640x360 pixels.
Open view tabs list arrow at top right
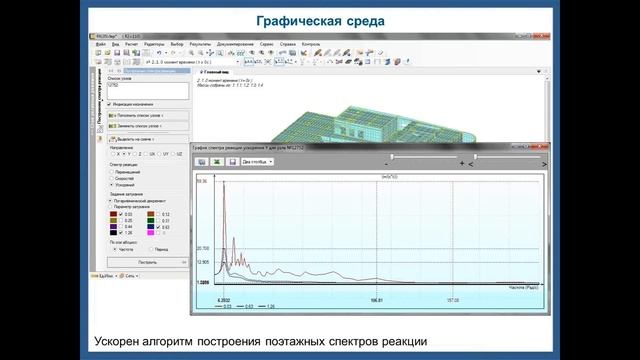click(539, 71)
